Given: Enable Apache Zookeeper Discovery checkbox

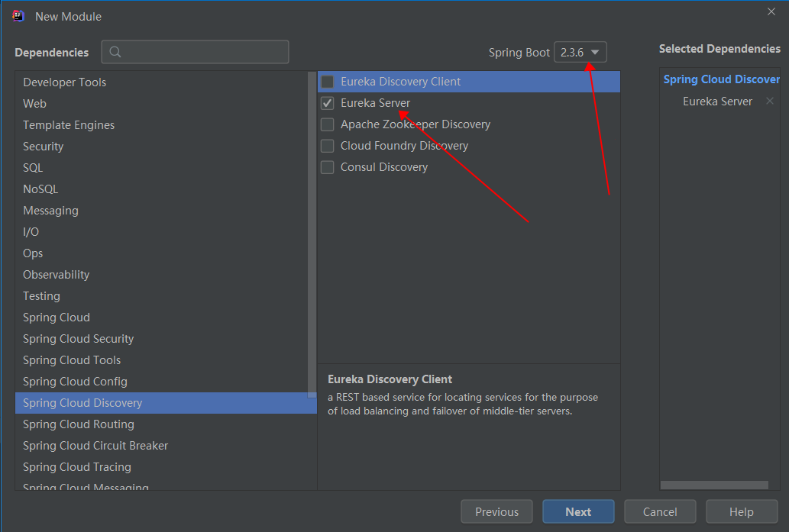Looking at the screenshot, I should click(x=327, y=124).
